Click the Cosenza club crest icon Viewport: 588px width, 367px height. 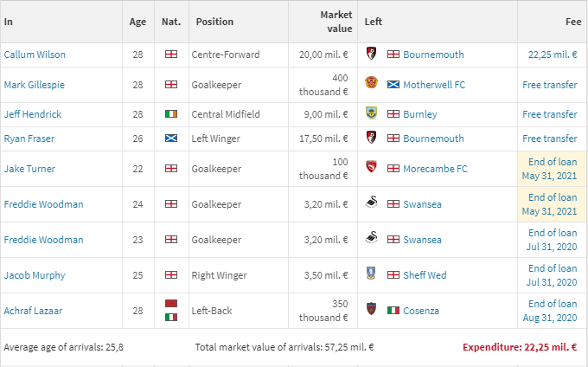coord(371,311)
